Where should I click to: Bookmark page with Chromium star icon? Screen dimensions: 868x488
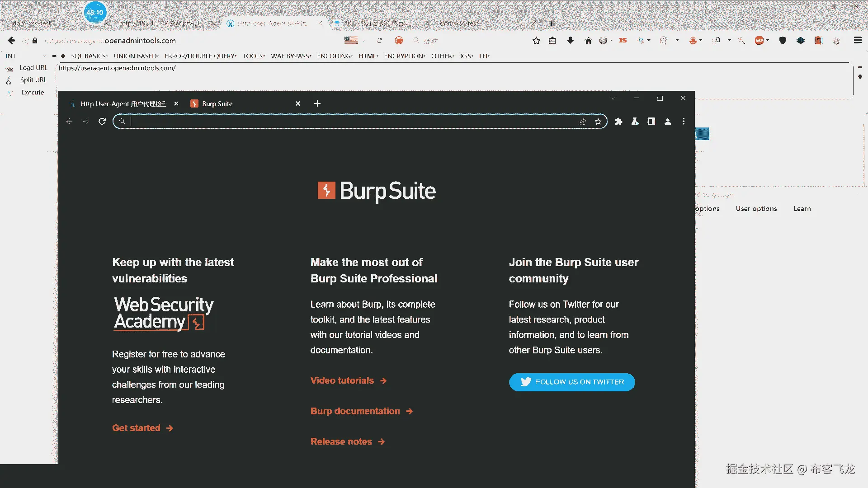tap(598, 122)
